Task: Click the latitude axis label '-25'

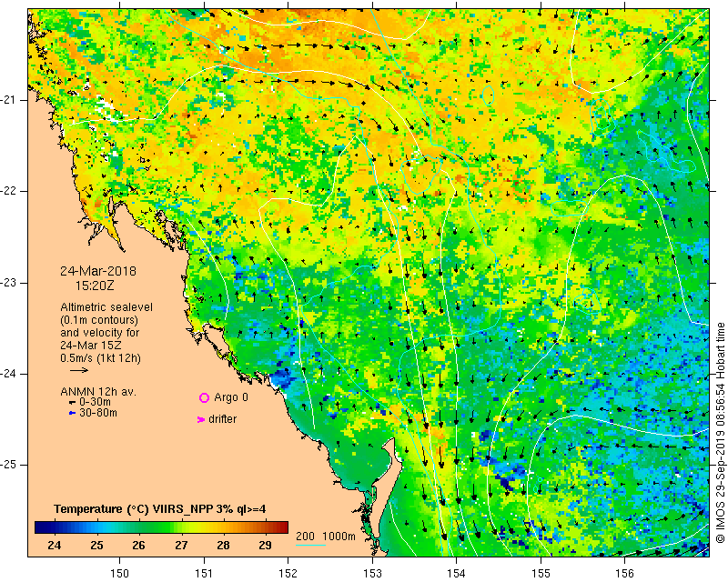Action: pyautogui.click(x=8, y=465)
